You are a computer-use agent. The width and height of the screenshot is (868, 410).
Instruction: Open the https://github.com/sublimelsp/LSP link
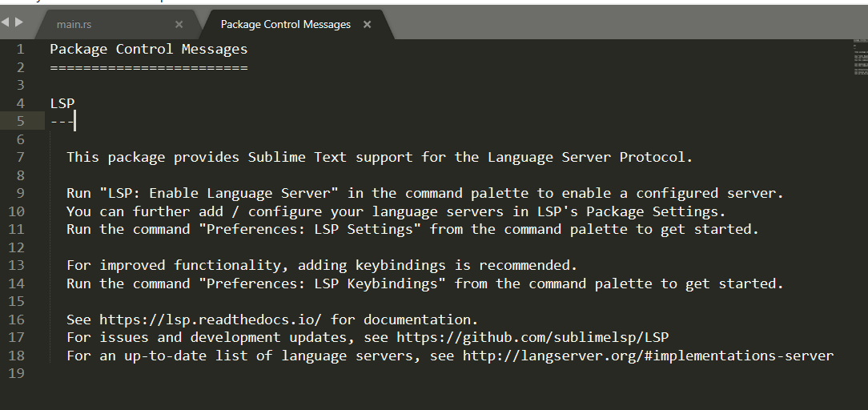click(x=532, y=337)
